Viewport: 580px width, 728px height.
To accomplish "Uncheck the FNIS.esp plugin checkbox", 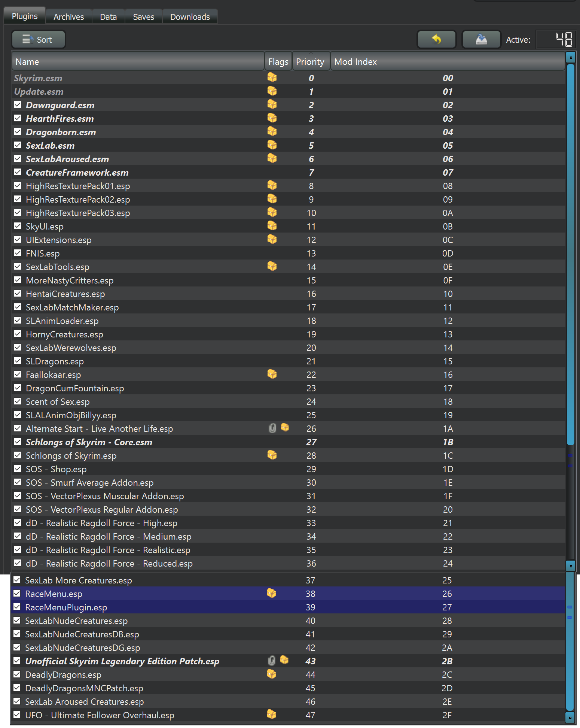I will click(18, 253).
